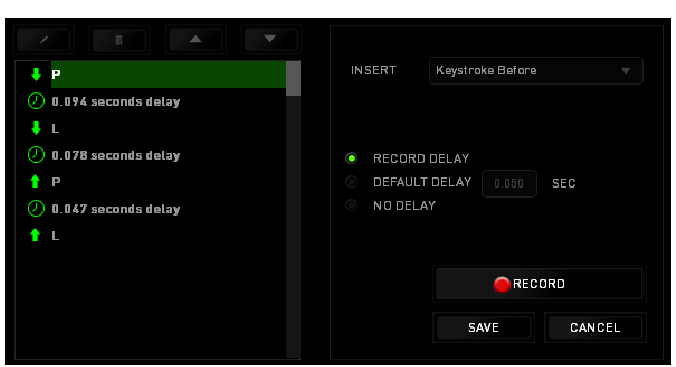Click the Cancel button
676x367 pixels.
coord(595,328)
